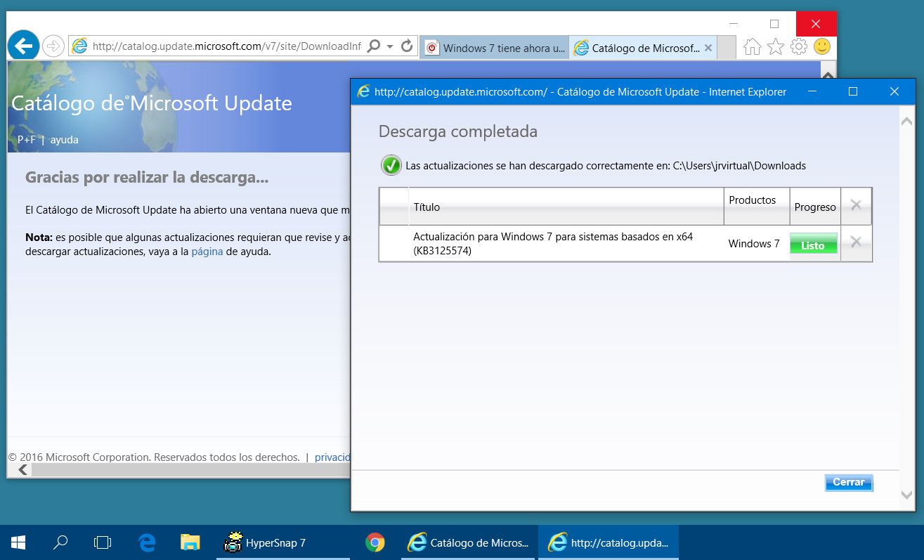924x560 pixels.
Task: Close the Catálogo de Microsoft tab
Action: (x=708, y=48)
